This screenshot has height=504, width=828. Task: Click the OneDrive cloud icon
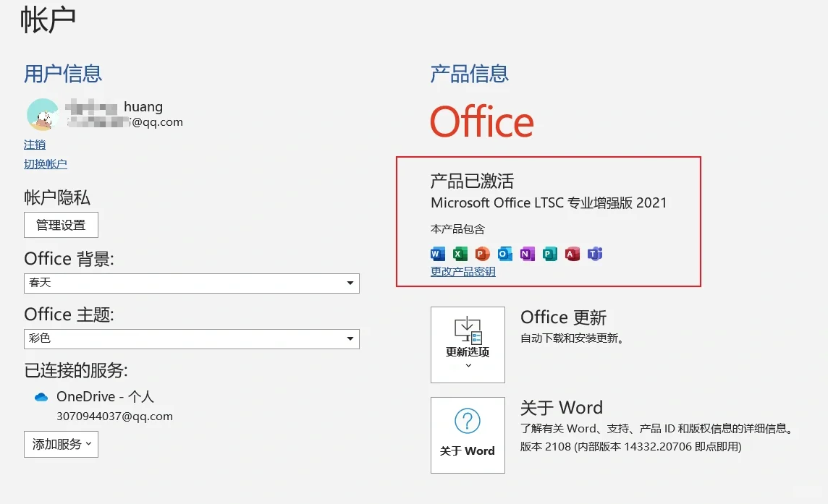[41, 397]
